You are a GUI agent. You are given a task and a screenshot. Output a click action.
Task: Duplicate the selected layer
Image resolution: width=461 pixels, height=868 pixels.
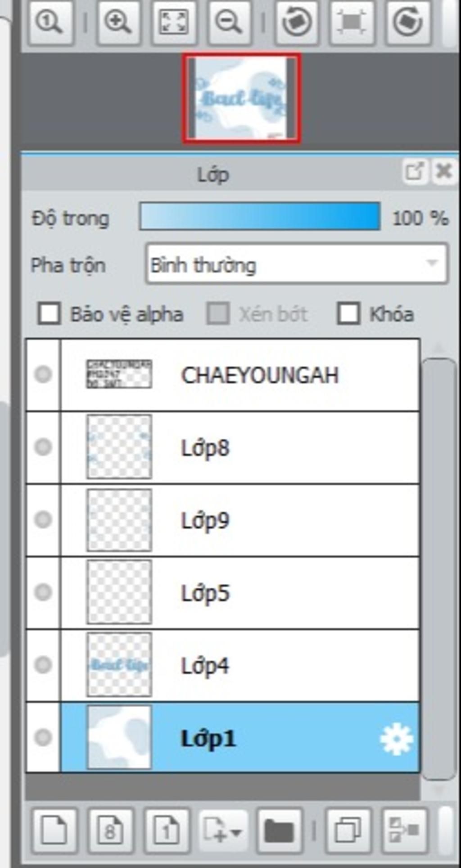click(x=348, y=830)
